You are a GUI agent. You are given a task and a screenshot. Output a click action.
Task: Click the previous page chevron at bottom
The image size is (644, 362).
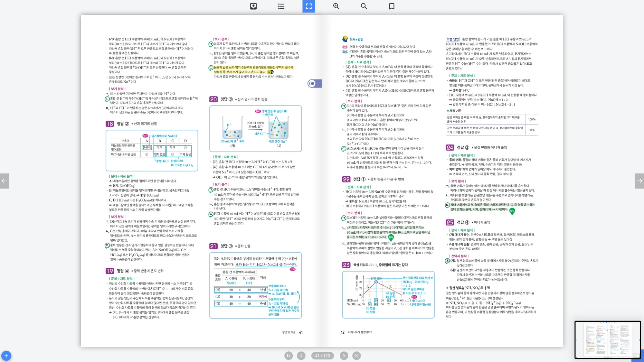pos(301,356)
